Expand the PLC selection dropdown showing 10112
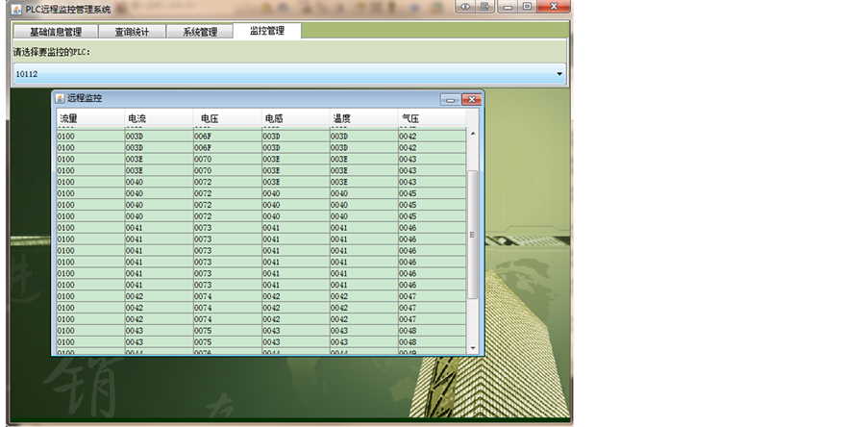Viewport: 868px width, 427px height. (559, 73)
